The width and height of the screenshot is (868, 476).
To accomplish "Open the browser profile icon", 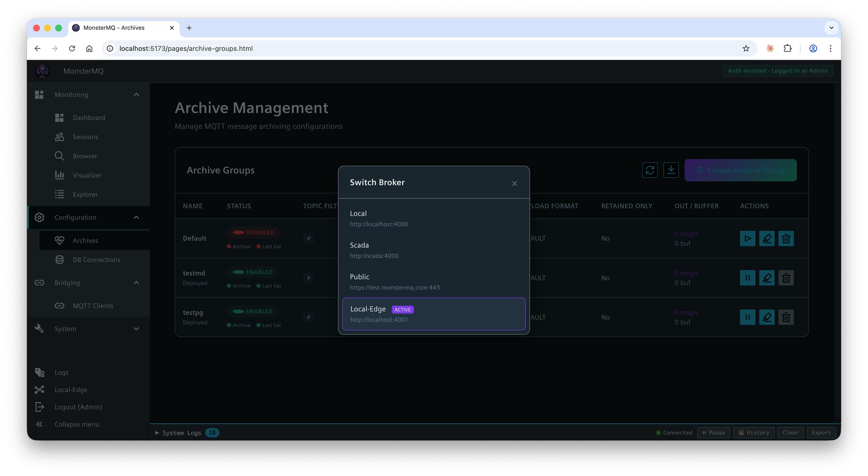I will [x=813, y=48].
